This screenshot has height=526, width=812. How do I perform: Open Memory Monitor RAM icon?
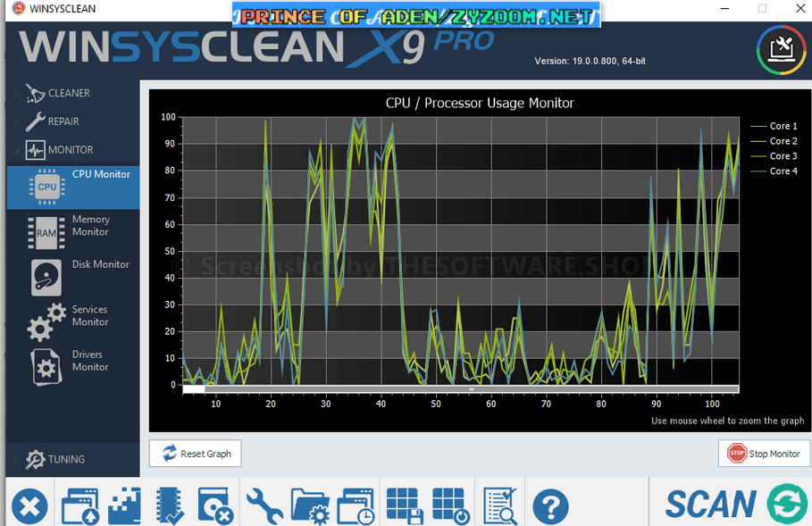(46, 232)
